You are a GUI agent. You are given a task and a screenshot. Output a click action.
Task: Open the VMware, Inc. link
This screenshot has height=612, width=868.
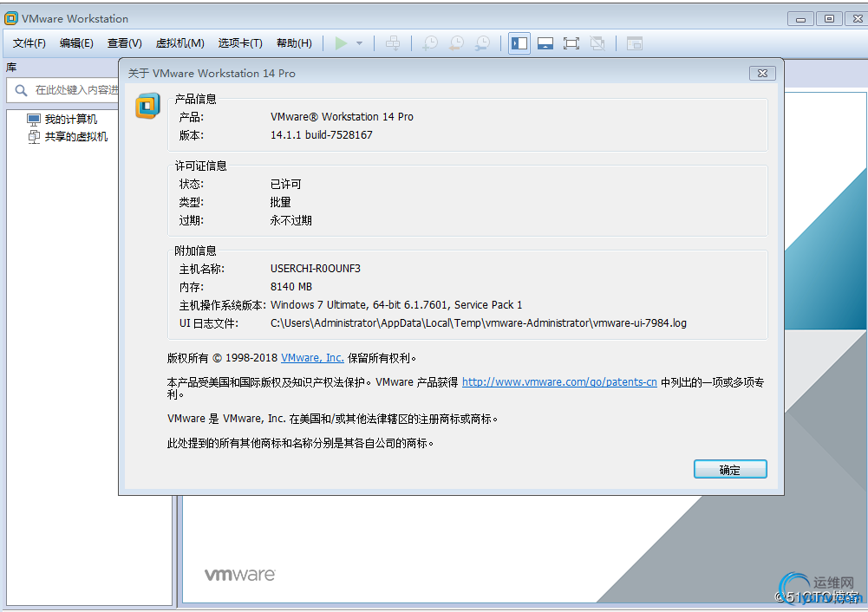(312, 358)
